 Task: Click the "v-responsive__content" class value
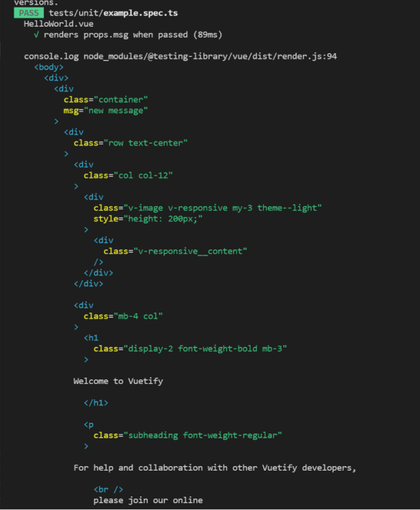coord(190,251)
